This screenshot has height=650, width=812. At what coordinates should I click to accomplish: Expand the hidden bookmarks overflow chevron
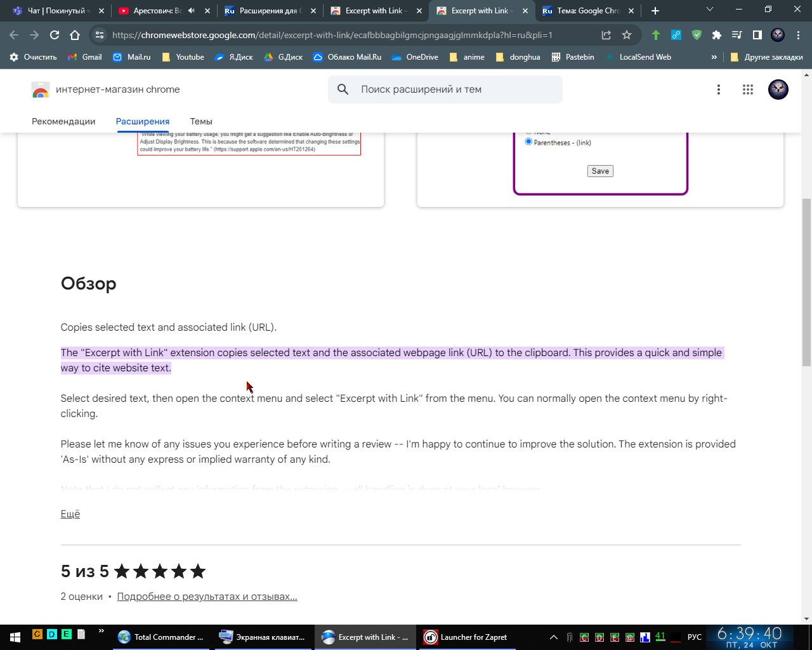pos(714,57)
